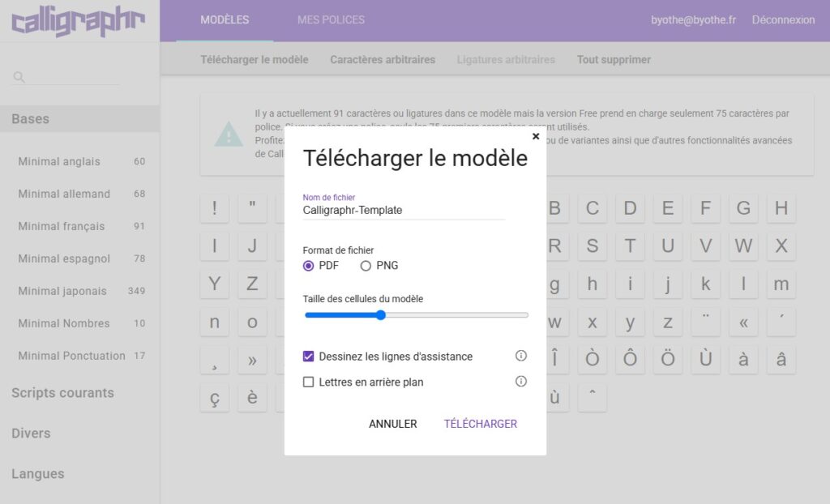Open the MODÈLES tab
The height and width of the screenshot is (504, 830).
coord(225,20)
